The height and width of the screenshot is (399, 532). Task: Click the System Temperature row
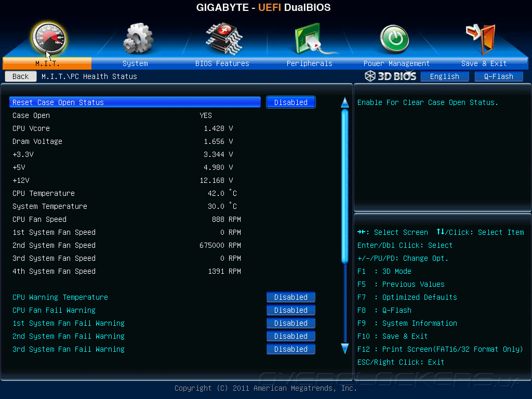(135, 206)
